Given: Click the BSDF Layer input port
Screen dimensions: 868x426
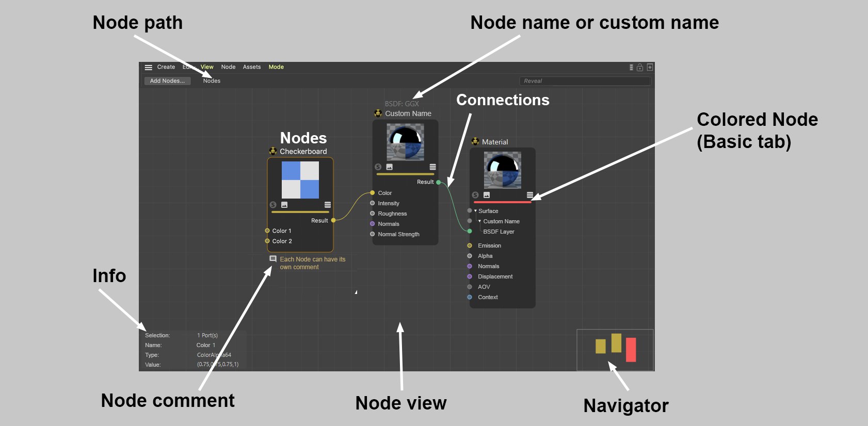Looking at the screenshot, I should point(470,231).
